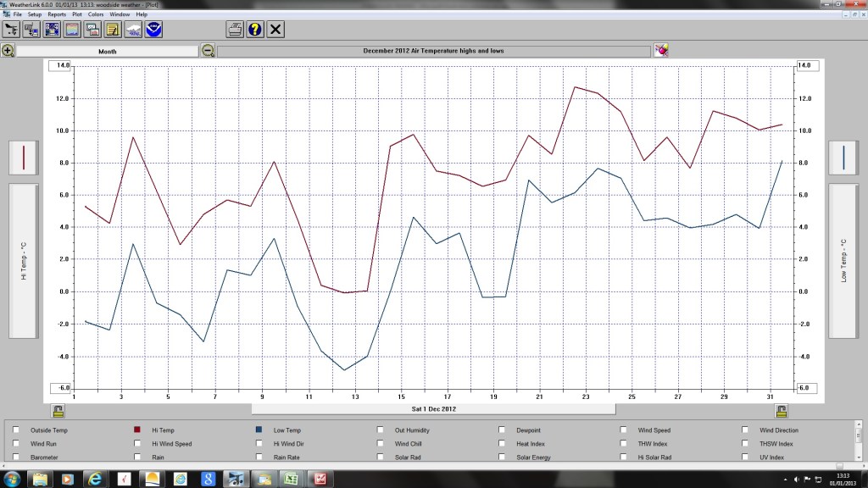Open the weather station setup icon
The image size is (868, 488).
click(x=31, y=29)
